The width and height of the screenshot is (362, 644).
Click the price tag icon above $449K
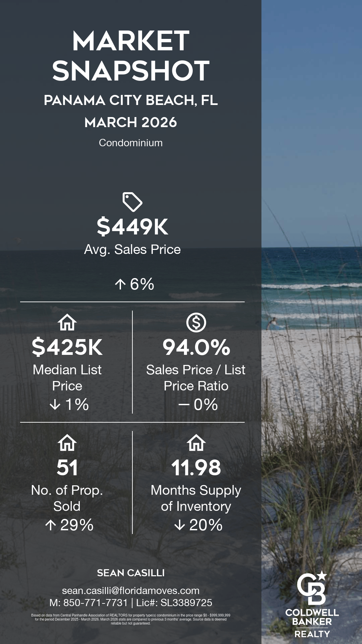tap(132, 202)
